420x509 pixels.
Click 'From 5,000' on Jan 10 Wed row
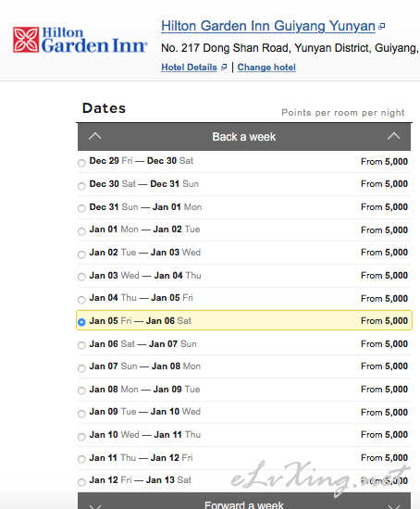click(384, 435)
